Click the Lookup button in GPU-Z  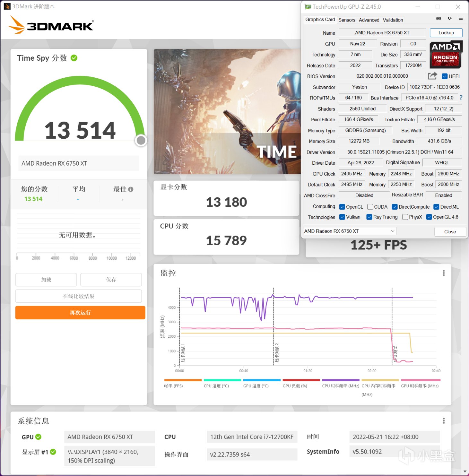tap(446, 33)
